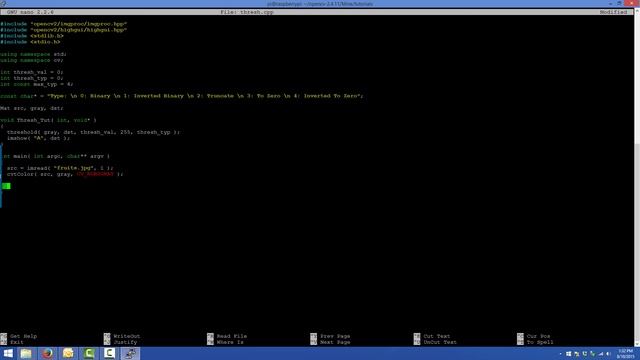Launch Firefox from the taskbar
Image resolution: width=640 pixels, height=360 pixels.
point(47,353)
